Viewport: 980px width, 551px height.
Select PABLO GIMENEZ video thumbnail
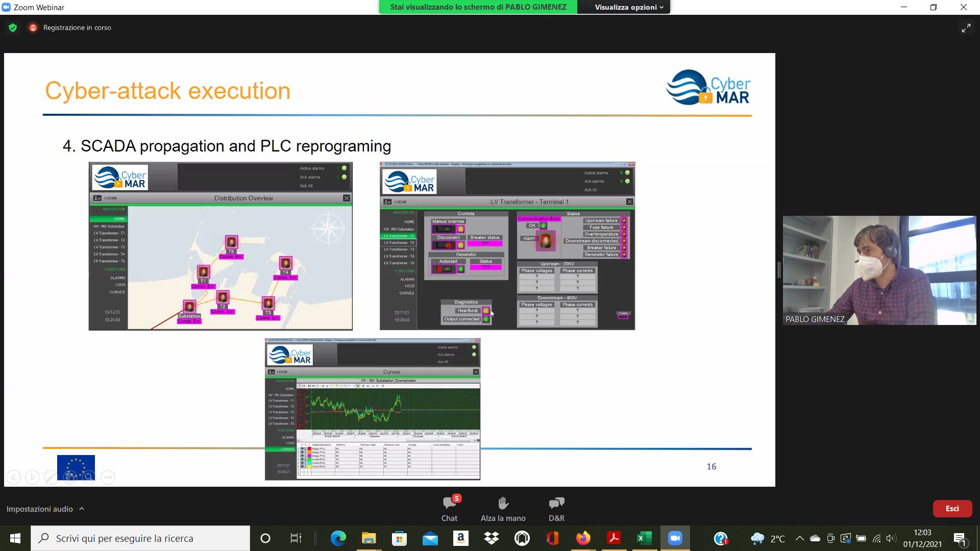[879, 270]
